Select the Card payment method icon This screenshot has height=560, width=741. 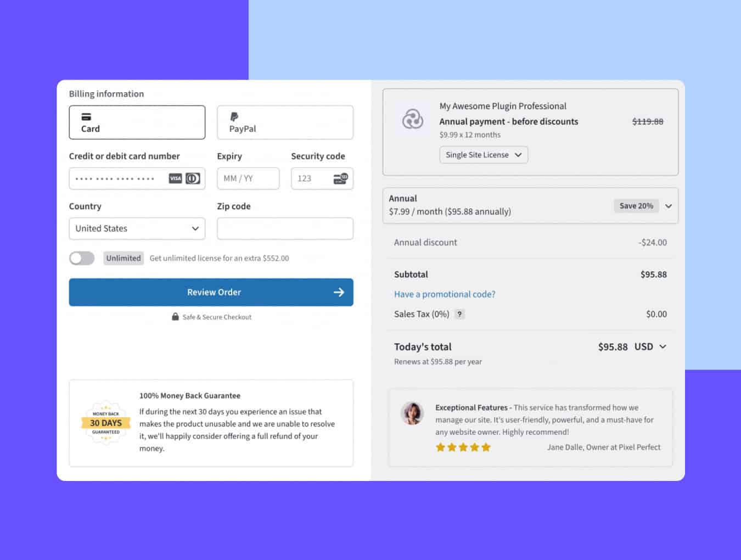tap(86, 116)
